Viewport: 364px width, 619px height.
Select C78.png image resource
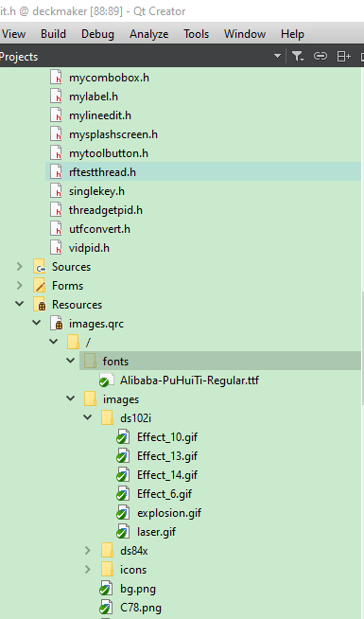[141, 608]
